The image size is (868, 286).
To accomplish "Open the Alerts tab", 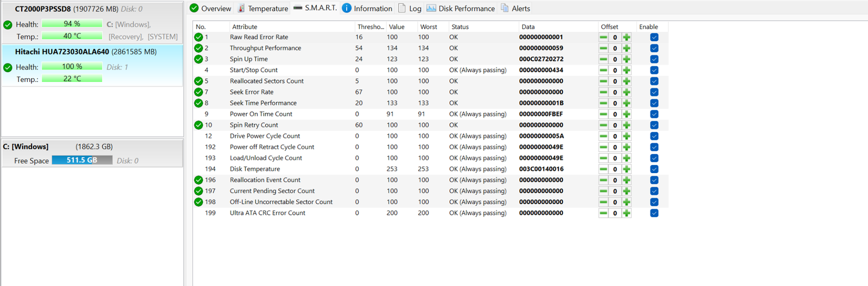I will pos(515,8).
